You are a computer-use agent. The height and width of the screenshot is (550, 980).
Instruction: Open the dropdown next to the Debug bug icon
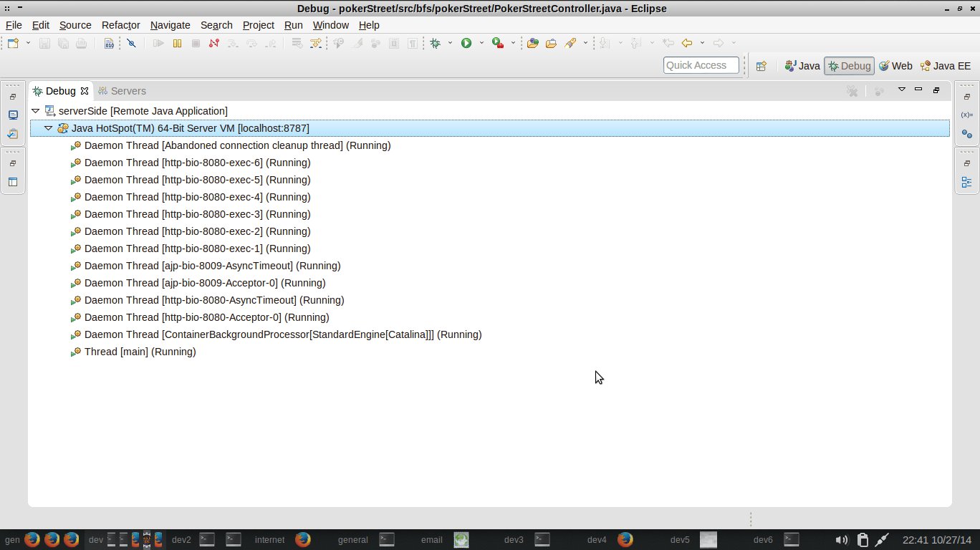pyautogui.click(x=450, y=43)
